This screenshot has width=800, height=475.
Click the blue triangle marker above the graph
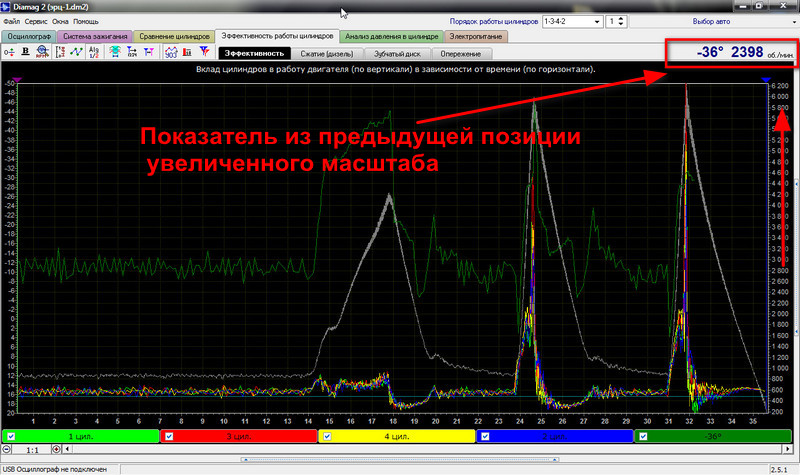tap(766, 80)
